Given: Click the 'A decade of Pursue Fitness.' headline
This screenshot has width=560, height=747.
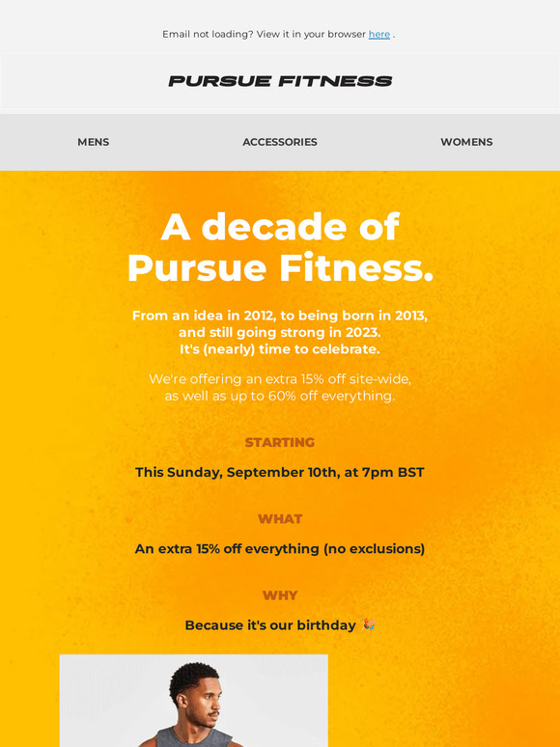Looking at the screenshot, I should [x=280, y=248].
